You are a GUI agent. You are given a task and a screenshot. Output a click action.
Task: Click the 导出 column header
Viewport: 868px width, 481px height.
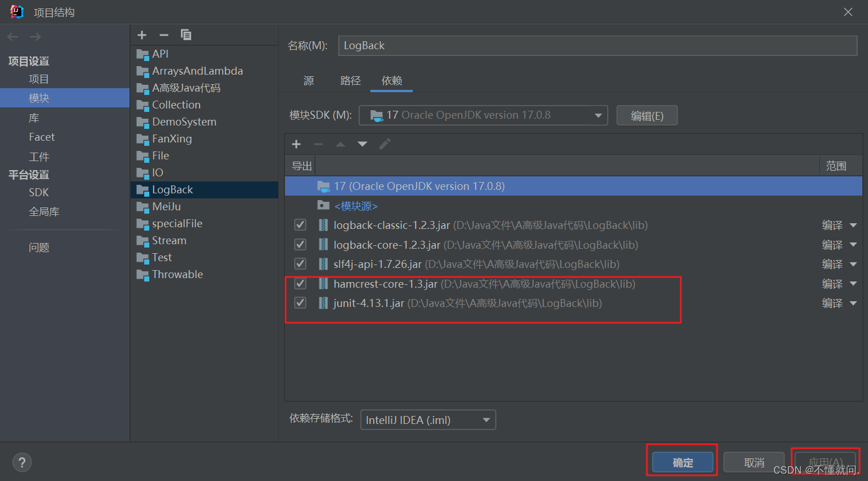301,166
